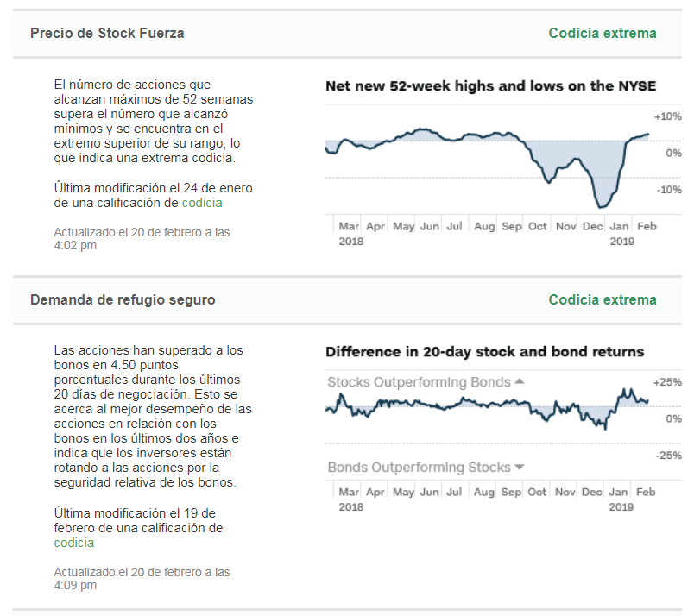Click the 'Stocks Outperforming Bonds' chart label
694x616 pixels.
tap(419, 382)
